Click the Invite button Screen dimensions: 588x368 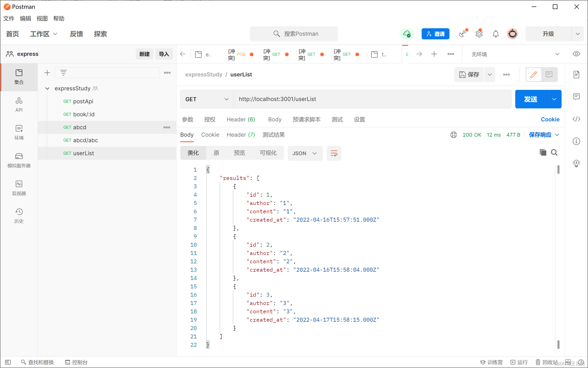[x=435, y=34]
